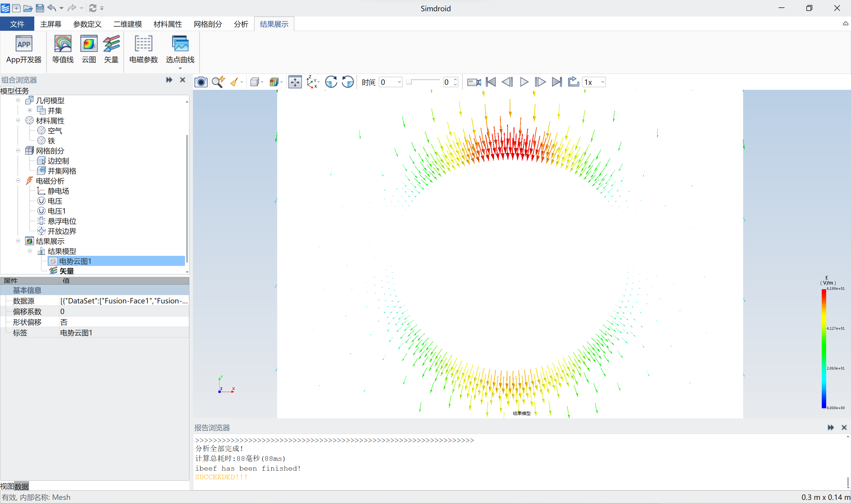This screenshot has height=504, width=851.
Task: Click the record animation camera icon
Action: pos(474,82)
